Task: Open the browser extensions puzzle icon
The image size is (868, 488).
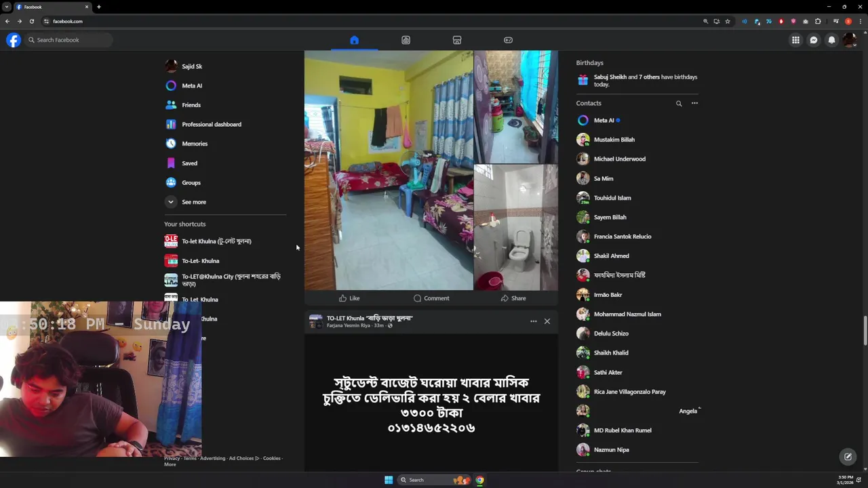Action: 818,21
